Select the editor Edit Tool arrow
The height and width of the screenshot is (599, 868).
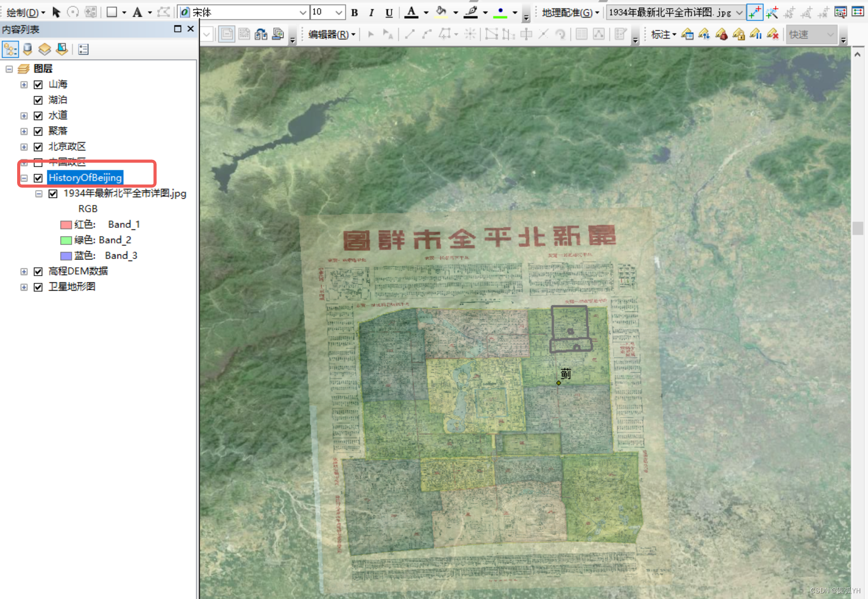(x=371, y=34)
